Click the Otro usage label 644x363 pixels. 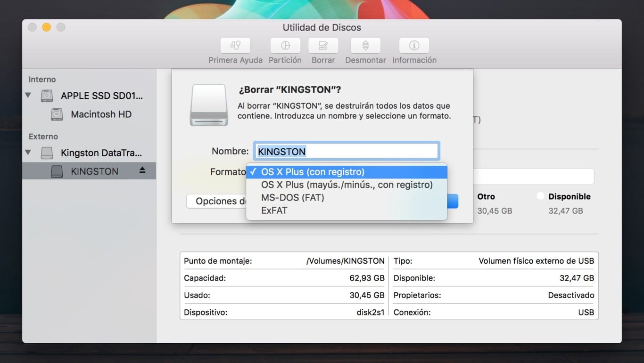(x=486, y=196)
